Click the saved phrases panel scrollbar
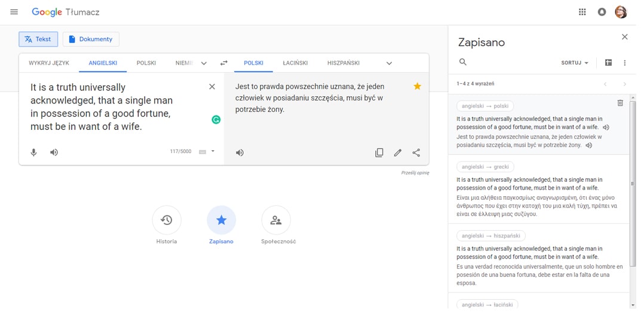This screenshot has height=317, width=644. coord(633,183)
